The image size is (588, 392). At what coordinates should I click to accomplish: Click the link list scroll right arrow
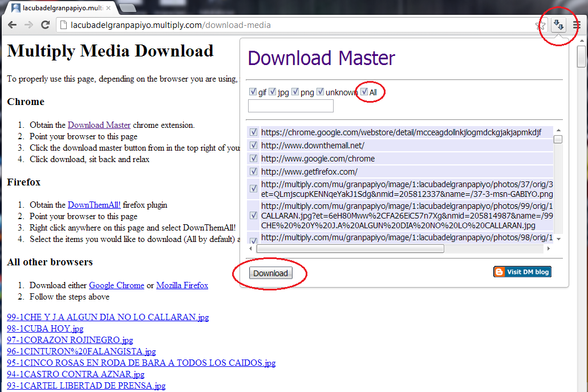tap(549, 248)
